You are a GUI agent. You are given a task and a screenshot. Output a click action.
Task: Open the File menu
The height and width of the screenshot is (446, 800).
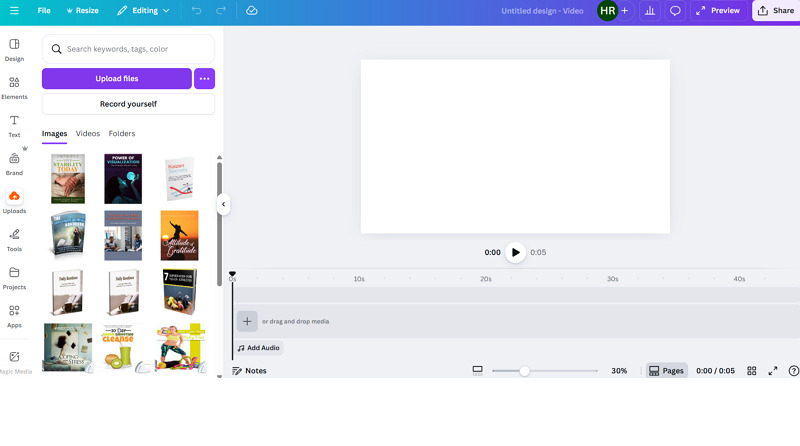coord(44,10)
